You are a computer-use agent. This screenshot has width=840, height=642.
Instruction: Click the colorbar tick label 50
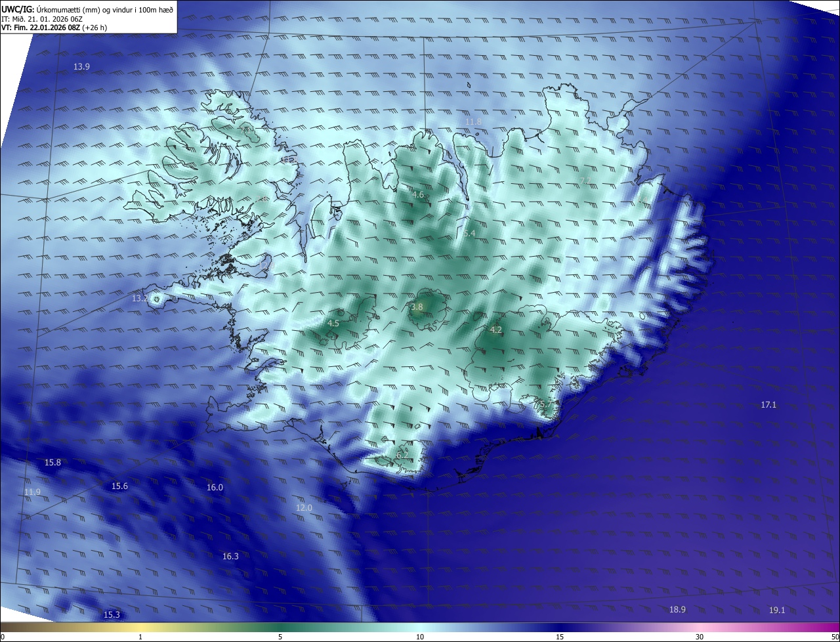(x=835, y=637)
